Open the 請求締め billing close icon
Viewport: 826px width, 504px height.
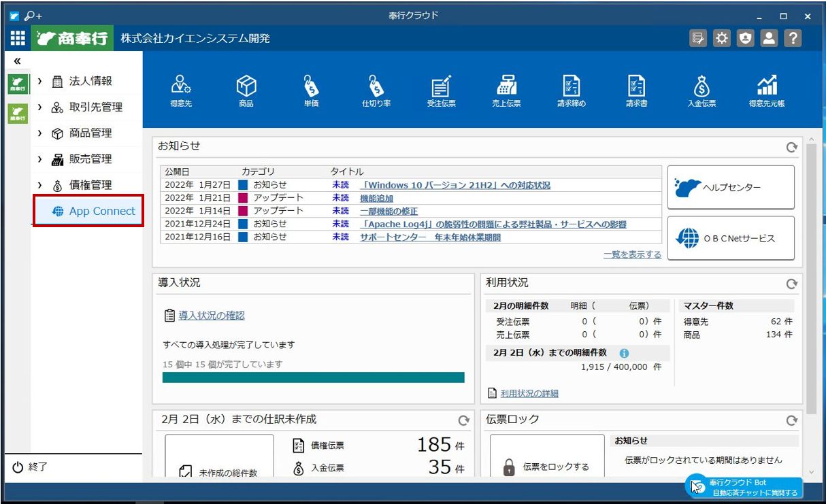571,91
